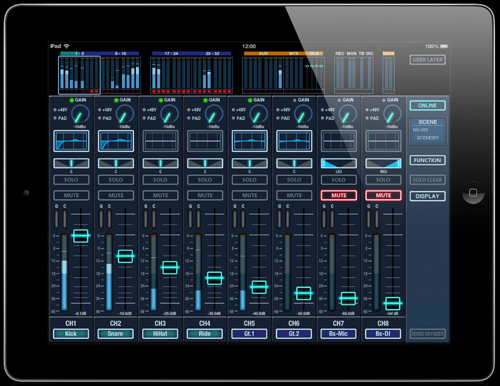
Task: Click the CH7 pan control panned left
Action: [339, 163]
